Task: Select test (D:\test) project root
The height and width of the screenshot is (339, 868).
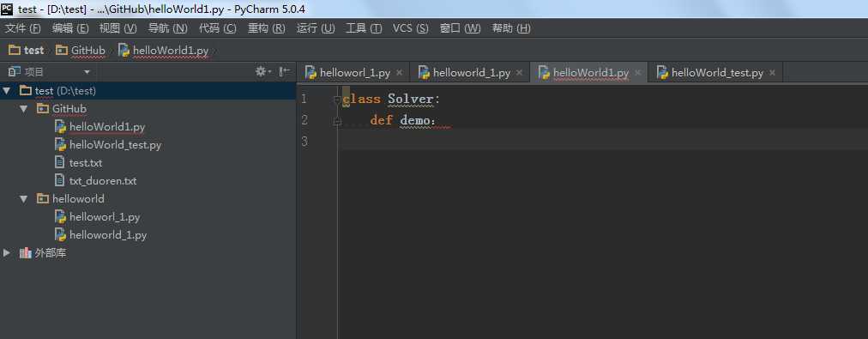Action: point(148,90)
